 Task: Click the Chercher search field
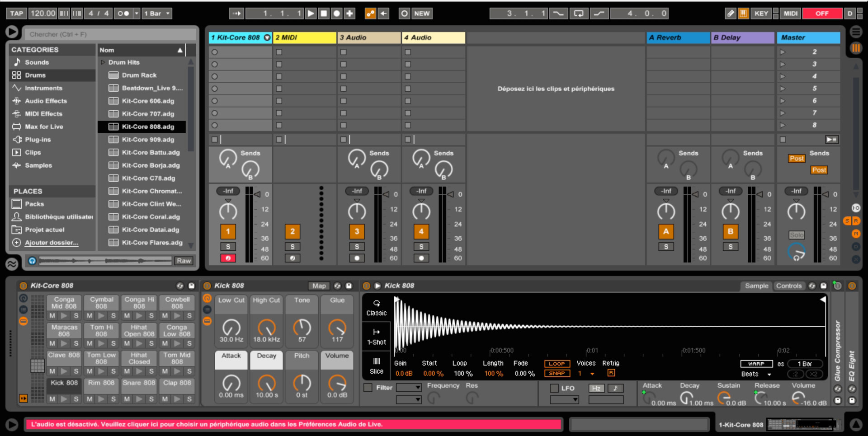(111, 34)
